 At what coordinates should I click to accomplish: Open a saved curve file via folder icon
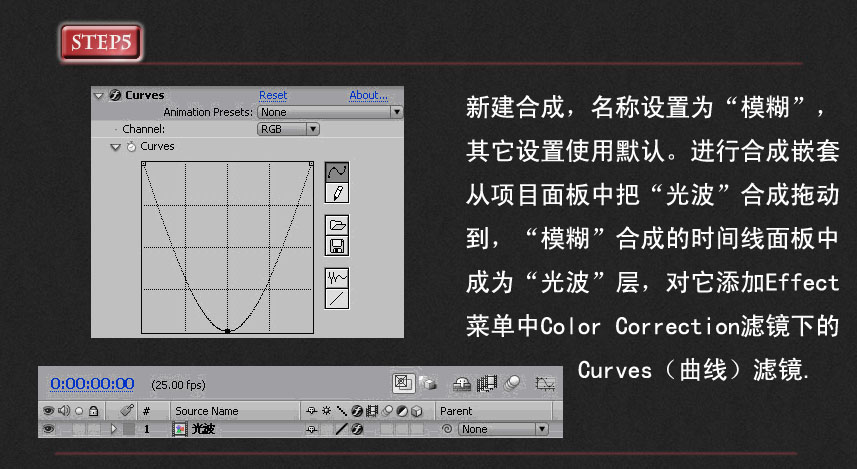click(337, 225)
